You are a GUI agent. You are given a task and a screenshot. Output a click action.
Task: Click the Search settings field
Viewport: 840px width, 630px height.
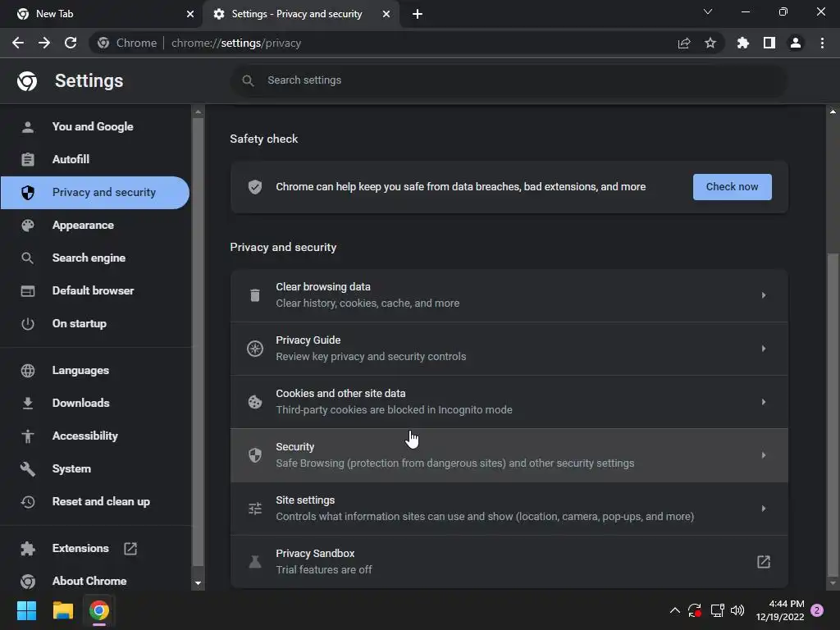[509, 80]
